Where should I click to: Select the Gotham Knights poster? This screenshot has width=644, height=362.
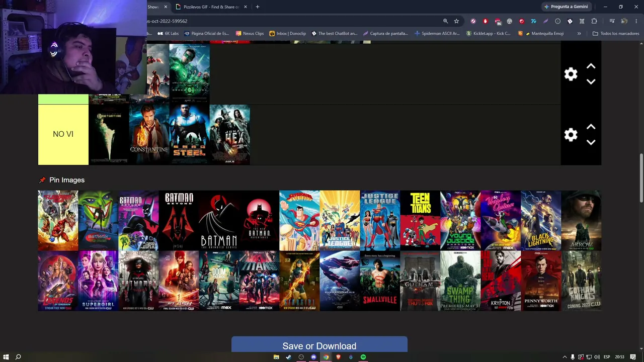581,281
